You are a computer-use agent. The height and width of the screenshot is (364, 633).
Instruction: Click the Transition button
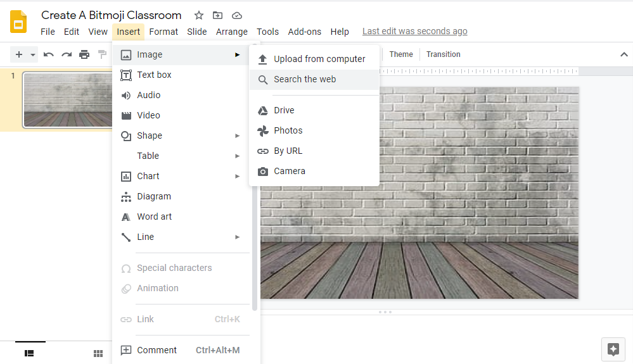coord(443,54)
